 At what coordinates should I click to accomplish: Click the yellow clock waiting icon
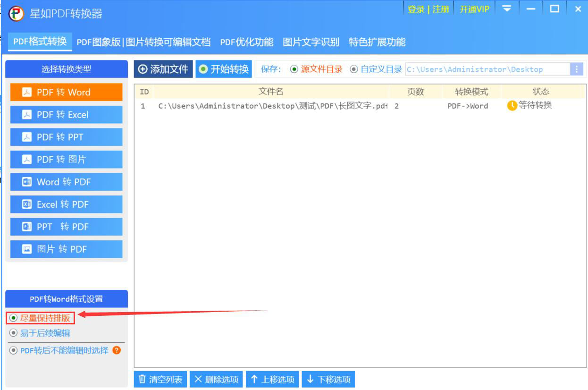pyautogui.click(x=512, y=106)
